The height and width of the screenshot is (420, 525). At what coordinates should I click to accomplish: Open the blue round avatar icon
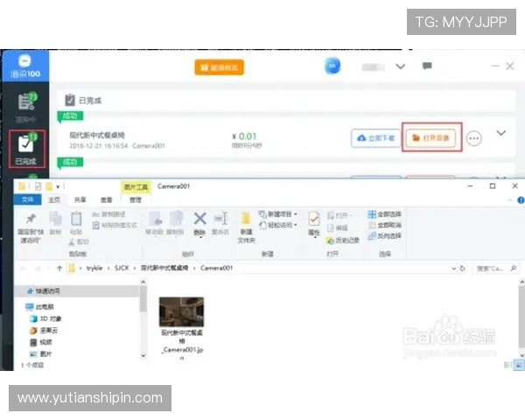[332, 66]
